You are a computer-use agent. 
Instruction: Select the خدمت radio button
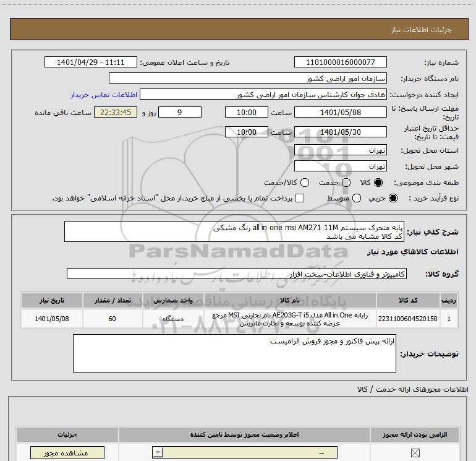tap(346, 183)
